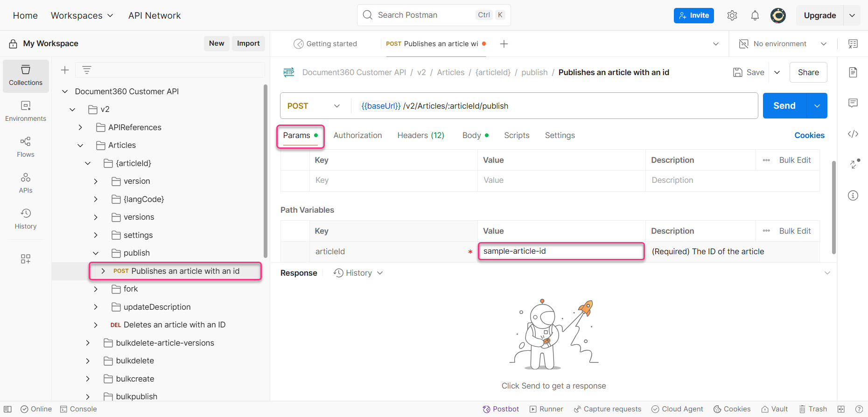Click the two-pane layout icon in status bar
The image size is (868, 417).
point(841,409)
